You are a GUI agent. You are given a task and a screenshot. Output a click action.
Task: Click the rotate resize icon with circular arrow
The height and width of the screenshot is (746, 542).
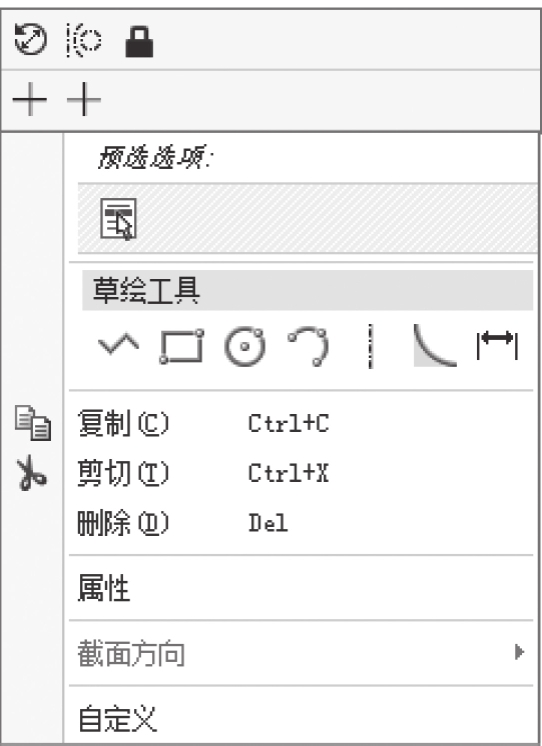(x=30, y=40)
